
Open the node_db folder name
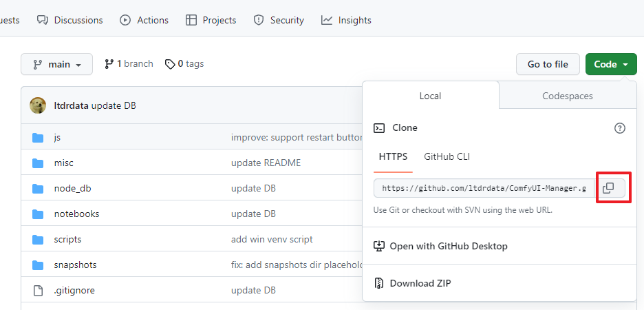coord(73,189)
